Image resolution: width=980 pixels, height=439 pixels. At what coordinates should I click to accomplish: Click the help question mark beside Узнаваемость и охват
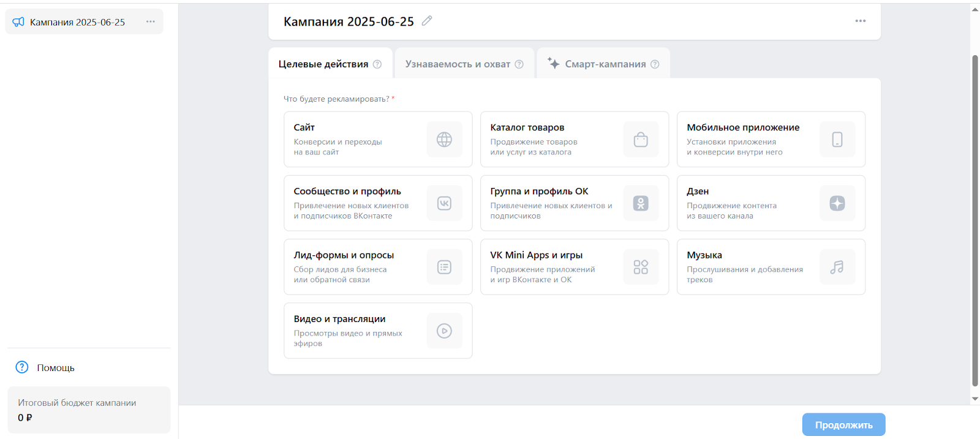tap(519, 64)
